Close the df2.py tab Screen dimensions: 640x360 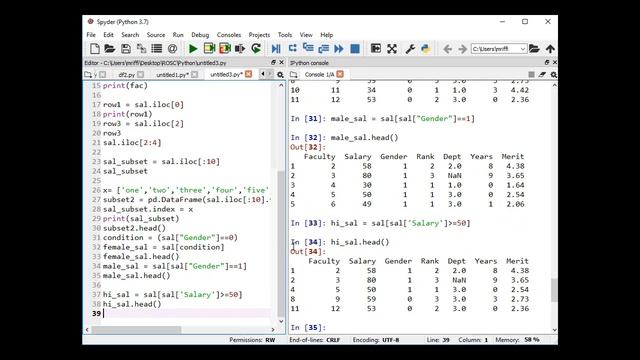141,74
